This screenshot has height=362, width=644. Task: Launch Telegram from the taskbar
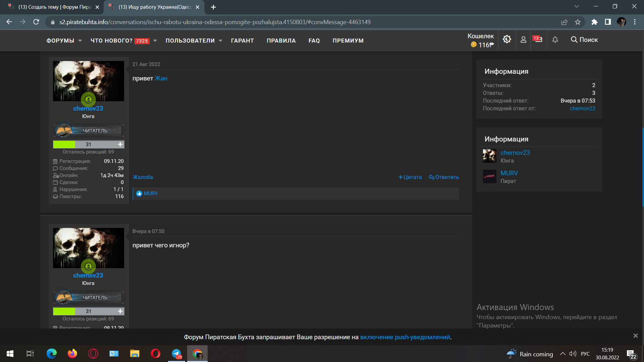tap(176, 354)
